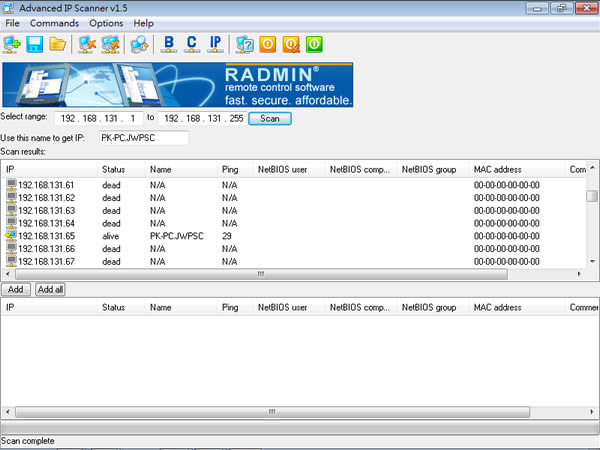
Task: Select row text 192.168.131.66
Action: (46, 249)
